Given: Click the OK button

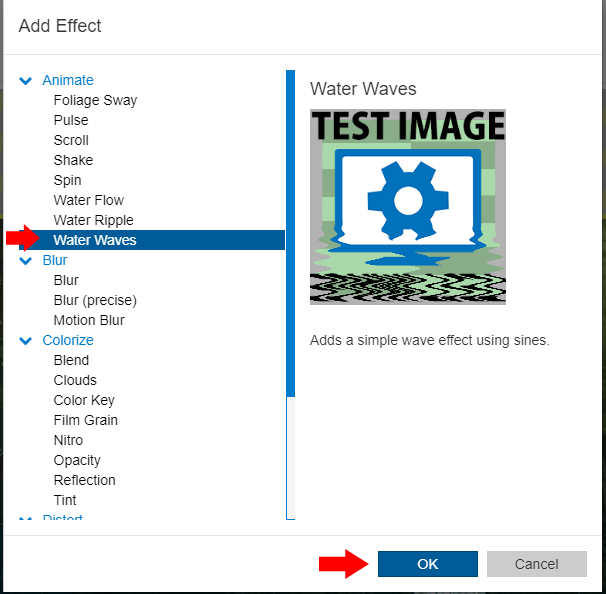Looking at the screenshot, I should point(427,564).
